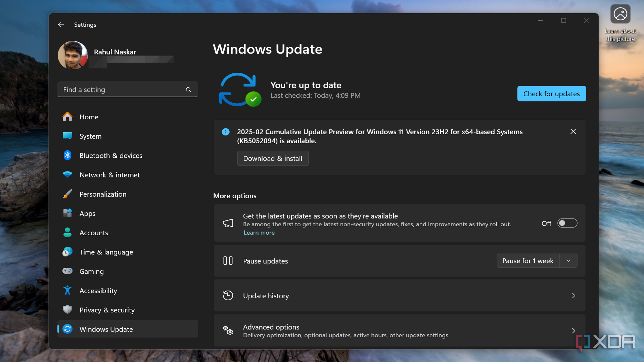Image resolution: width=644 pixels, height=362 pixels.
Task: Enable getting latest updates as soon as available
Action: 567,223
